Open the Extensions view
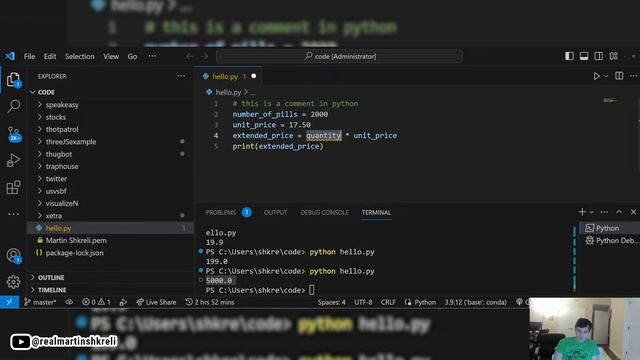 point(13,187)
